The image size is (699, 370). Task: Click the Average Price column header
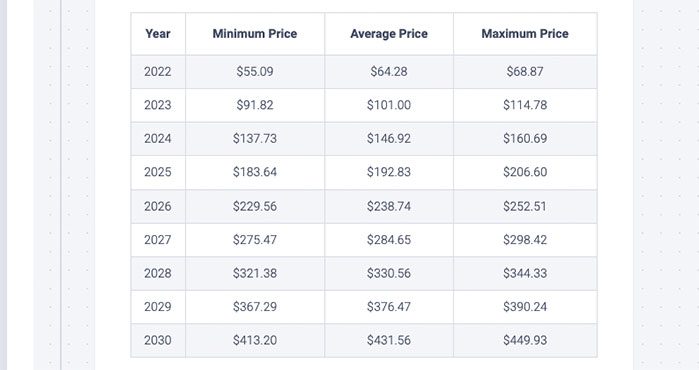click(389, 34)
